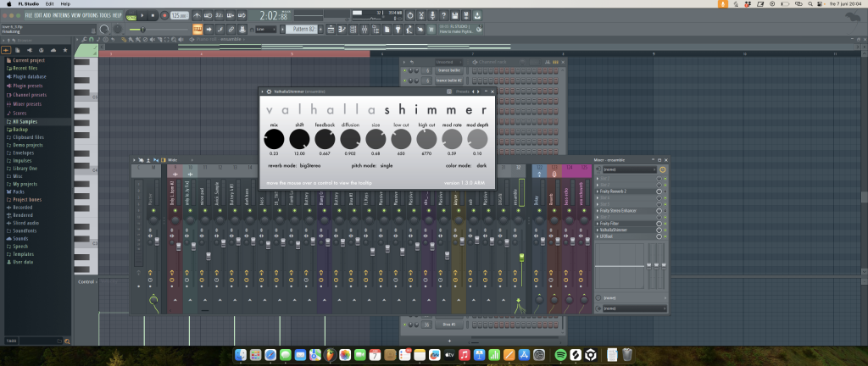Click the Presets label in ValhallaShimmer
Screen dimensions: 868x366
click(x=463, y=91)
